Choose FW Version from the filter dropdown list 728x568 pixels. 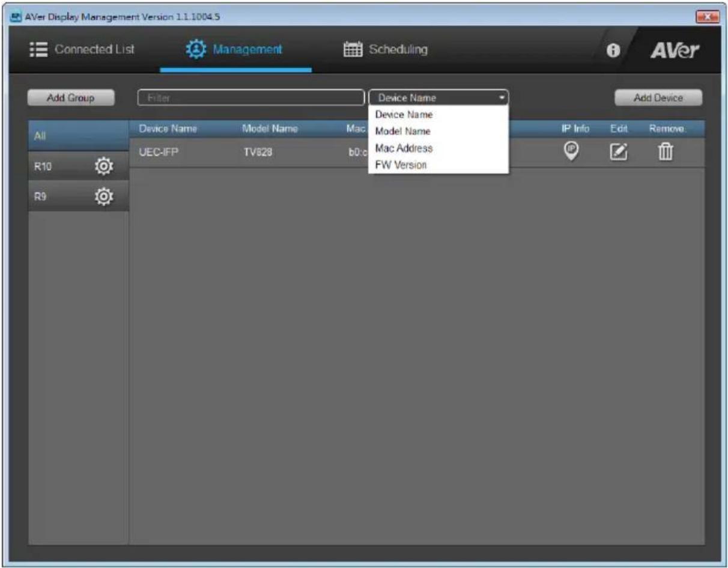click(438, 165)
